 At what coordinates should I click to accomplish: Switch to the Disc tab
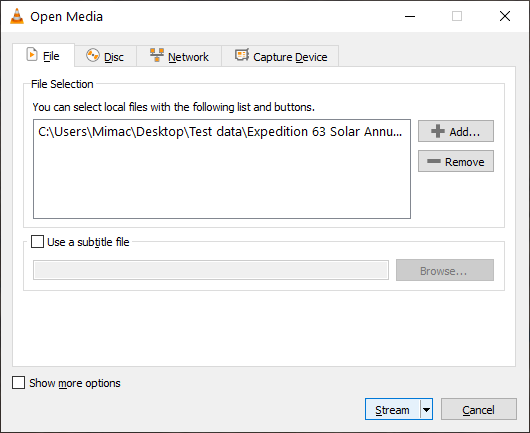pos(105,56)
